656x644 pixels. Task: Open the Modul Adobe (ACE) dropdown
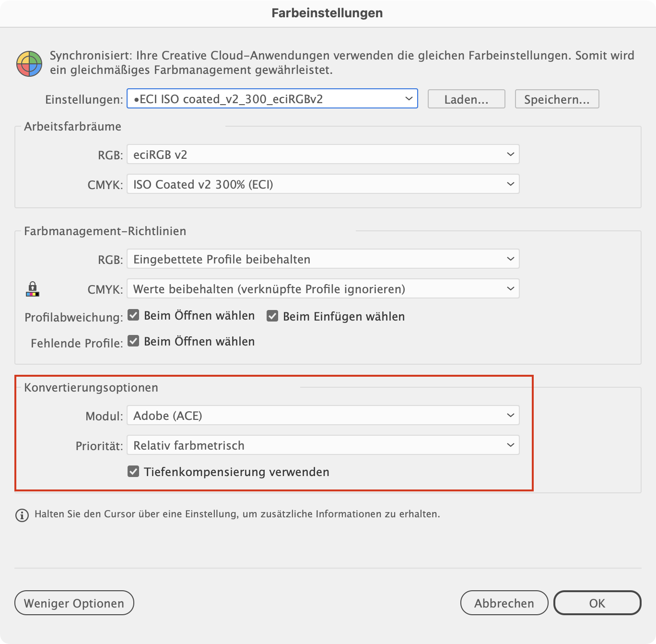click(323, 416)
